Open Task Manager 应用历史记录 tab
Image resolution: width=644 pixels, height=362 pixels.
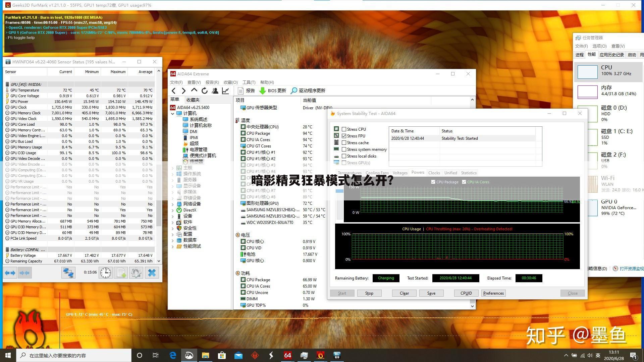(611, 55)
